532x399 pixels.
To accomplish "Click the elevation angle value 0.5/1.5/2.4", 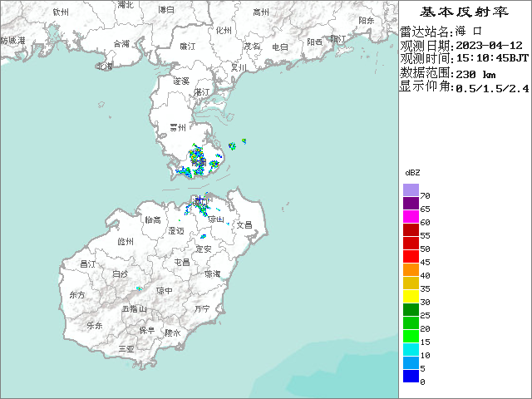I will pos(492,89).
